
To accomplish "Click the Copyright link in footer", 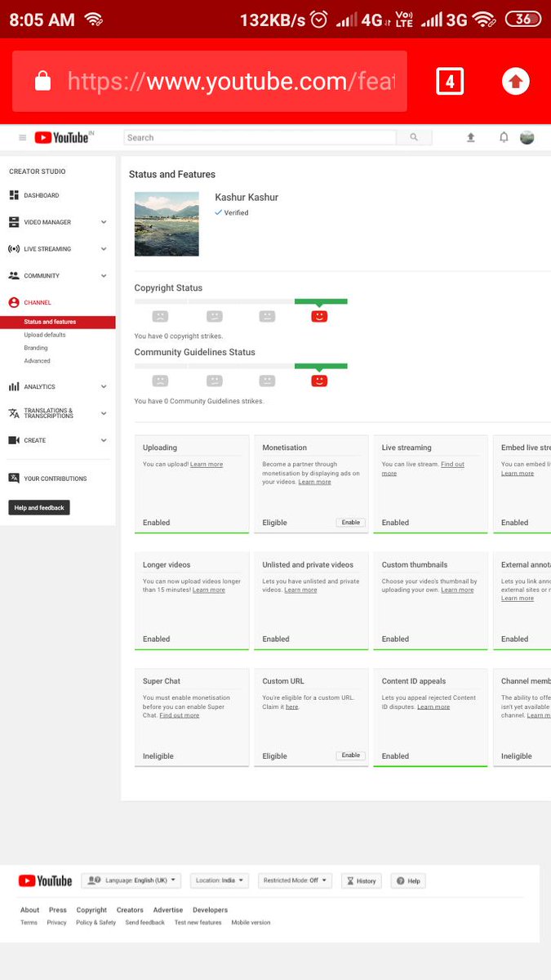I will click(91, 910).
